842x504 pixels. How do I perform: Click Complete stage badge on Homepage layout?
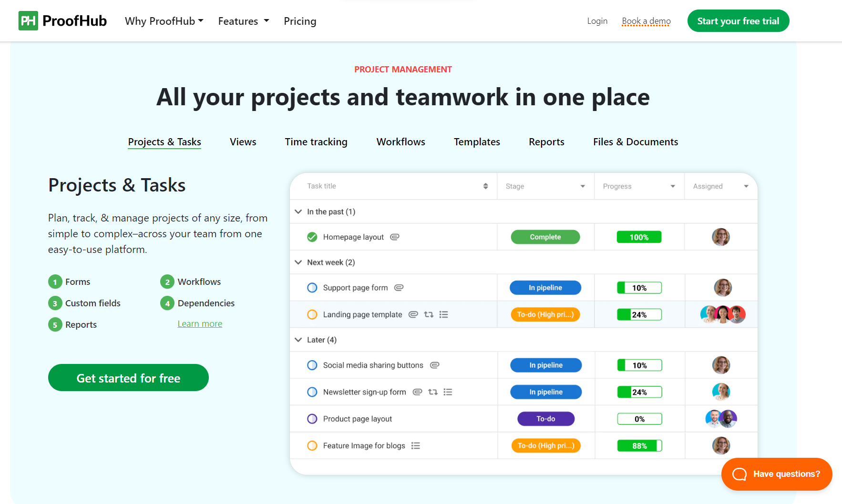click(545, 237)
